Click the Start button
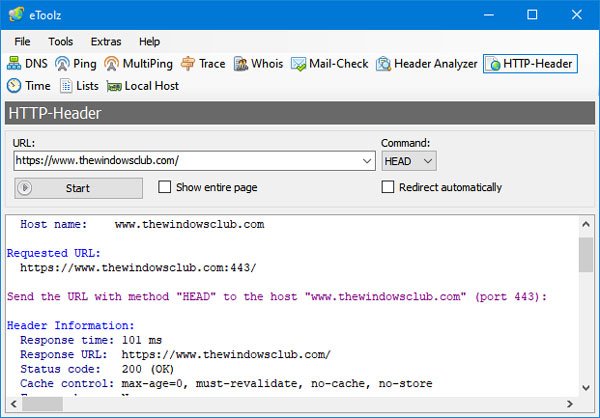This screenshot has width=600, height=418. (x=78, y=188)
